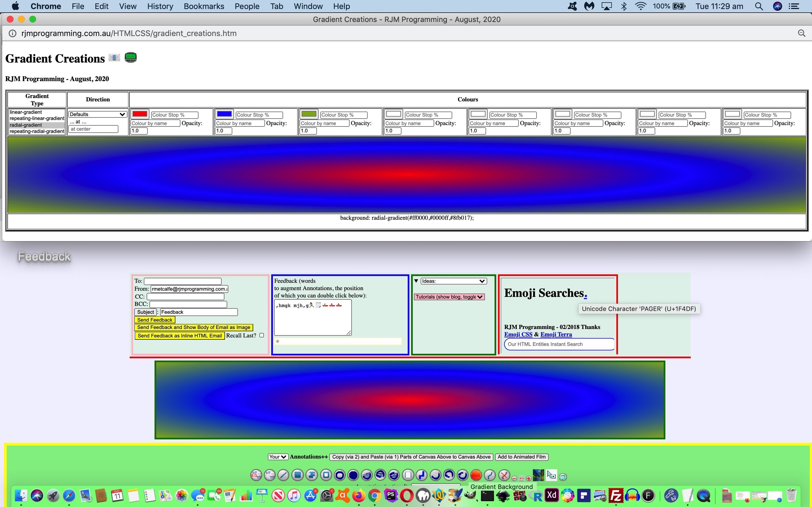This screenshot has height=507, width=812.
Task: Select the filled blue rectangle tool
Action: pyautogui.click(x=297, y=475)
